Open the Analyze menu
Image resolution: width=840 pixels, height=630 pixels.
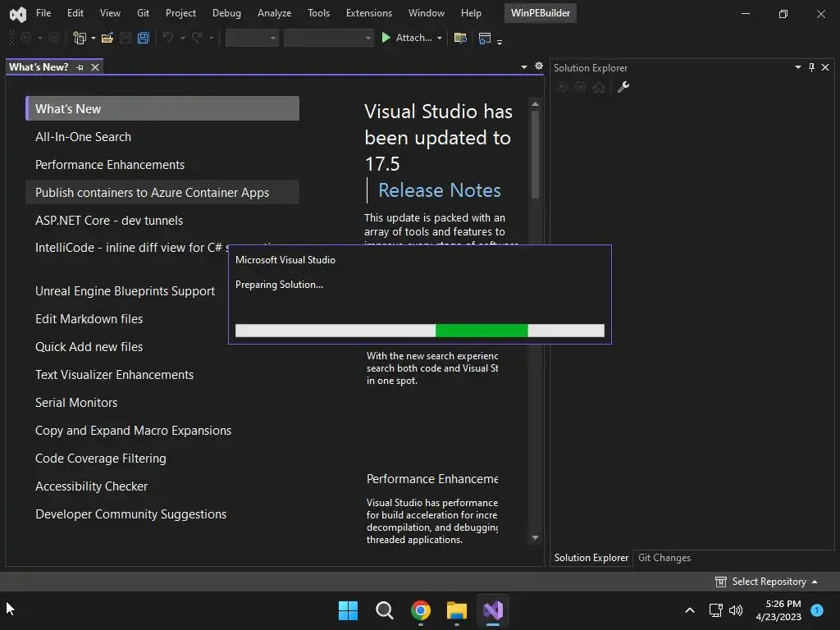click(274, 13)
